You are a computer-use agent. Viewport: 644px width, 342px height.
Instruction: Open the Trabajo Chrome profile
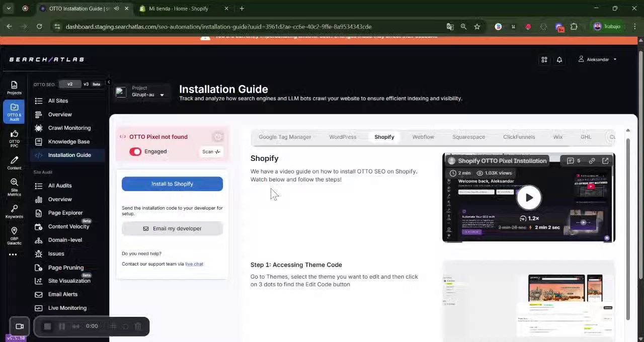[x=607, y=27]
